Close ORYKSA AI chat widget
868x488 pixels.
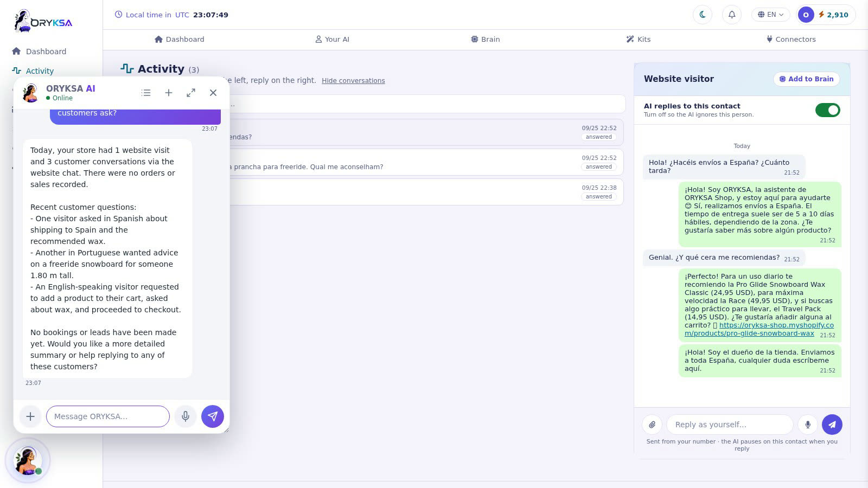coord(213,93)
